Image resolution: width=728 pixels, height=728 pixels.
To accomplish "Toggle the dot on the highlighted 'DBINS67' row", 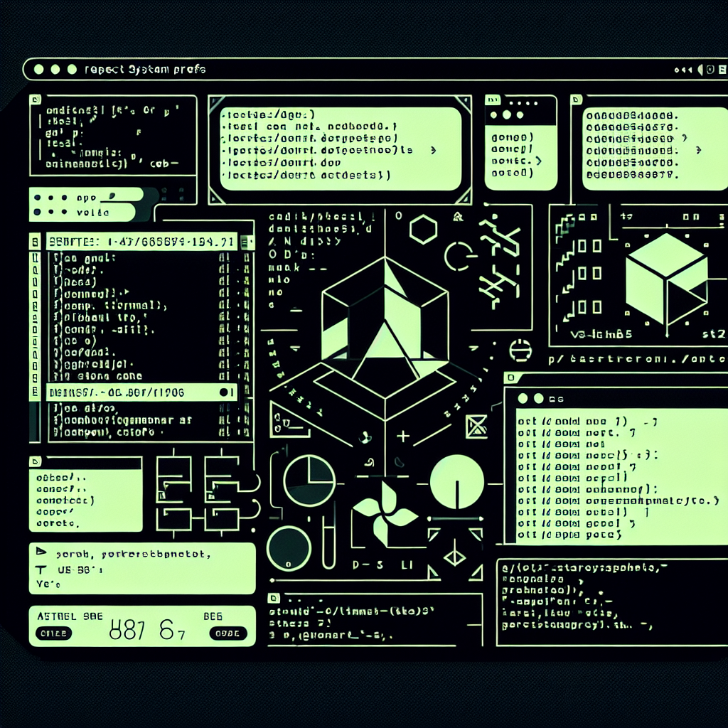I will point(225,392).
